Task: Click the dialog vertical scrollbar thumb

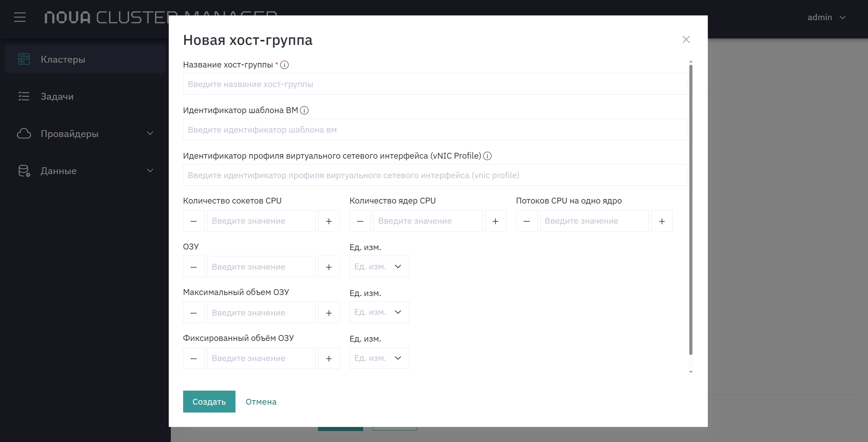Action: click(x=691, y=210)
